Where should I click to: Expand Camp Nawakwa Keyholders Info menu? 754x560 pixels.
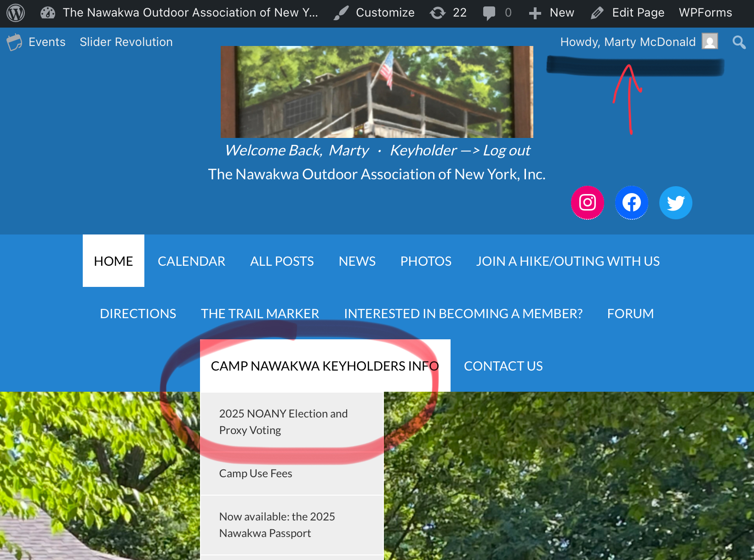325,366
